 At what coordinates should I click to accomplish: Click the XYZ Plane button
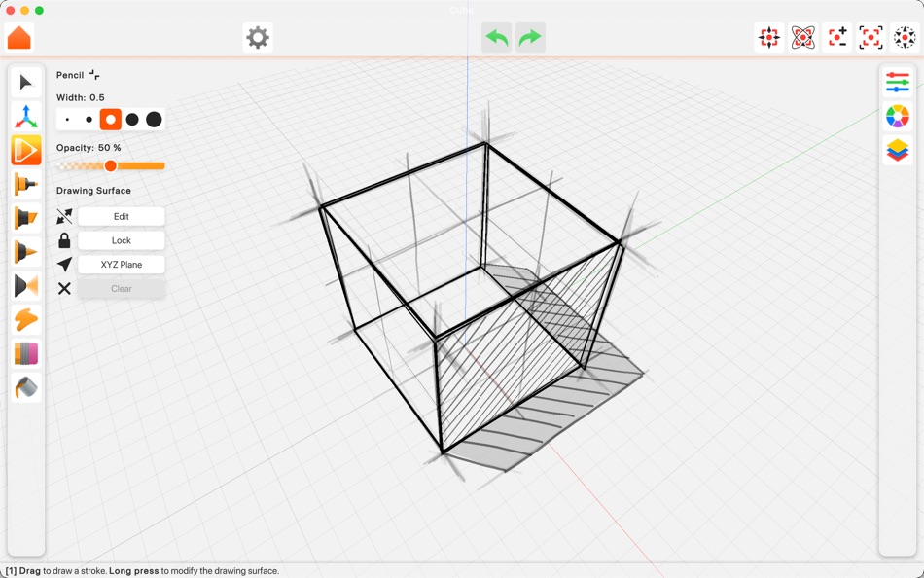[x=122, y=265]
